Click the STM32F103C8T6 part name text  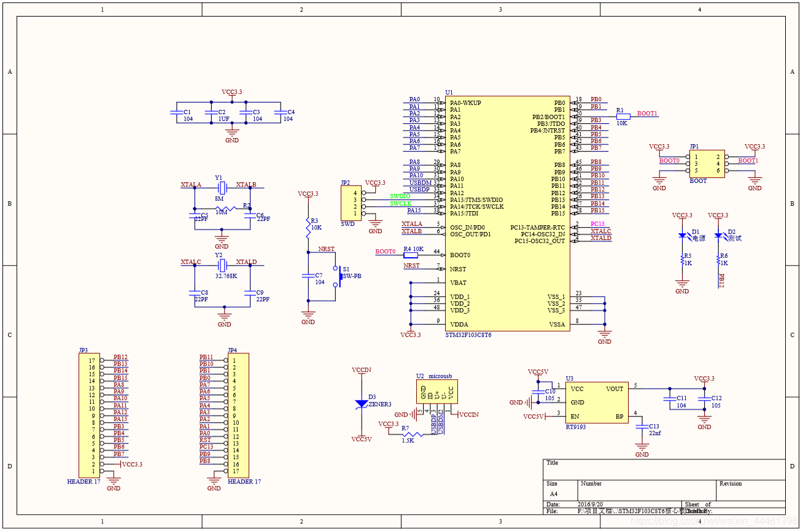click(x=468, y=336)
